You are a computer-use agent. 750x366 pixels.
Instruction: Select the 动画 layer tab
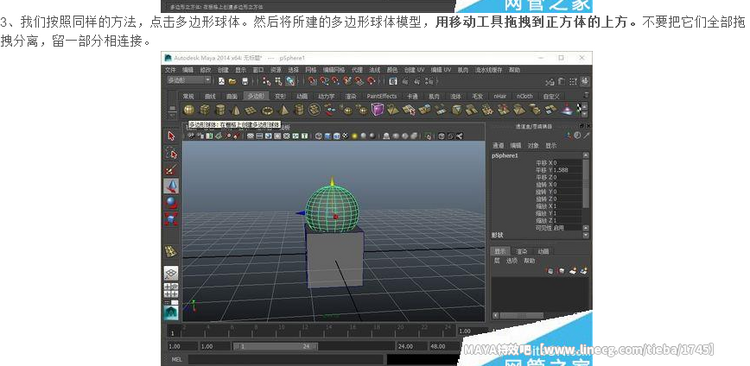point(543,251)
